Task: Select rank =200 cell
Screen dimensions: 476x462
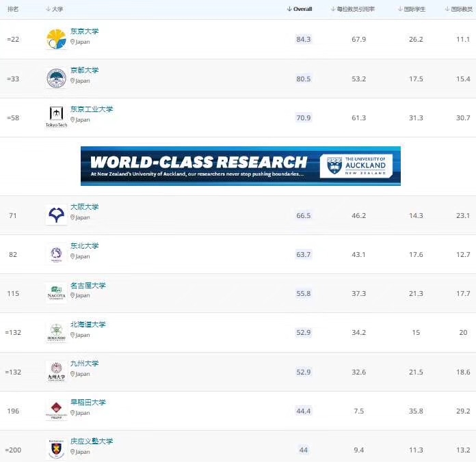Action: (13, 450)
